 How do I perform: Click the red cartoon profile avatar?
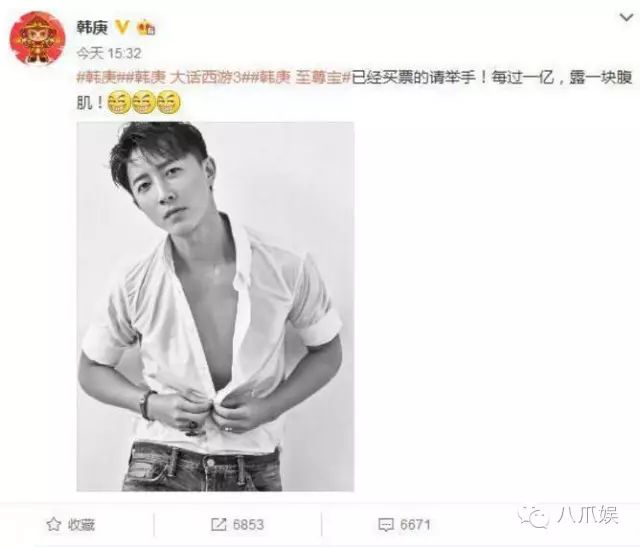click(38, 38)
